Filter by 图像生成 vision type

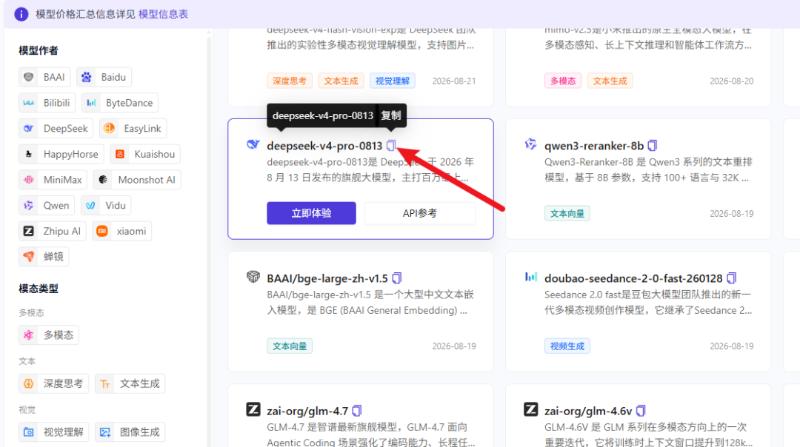[130, 432]
